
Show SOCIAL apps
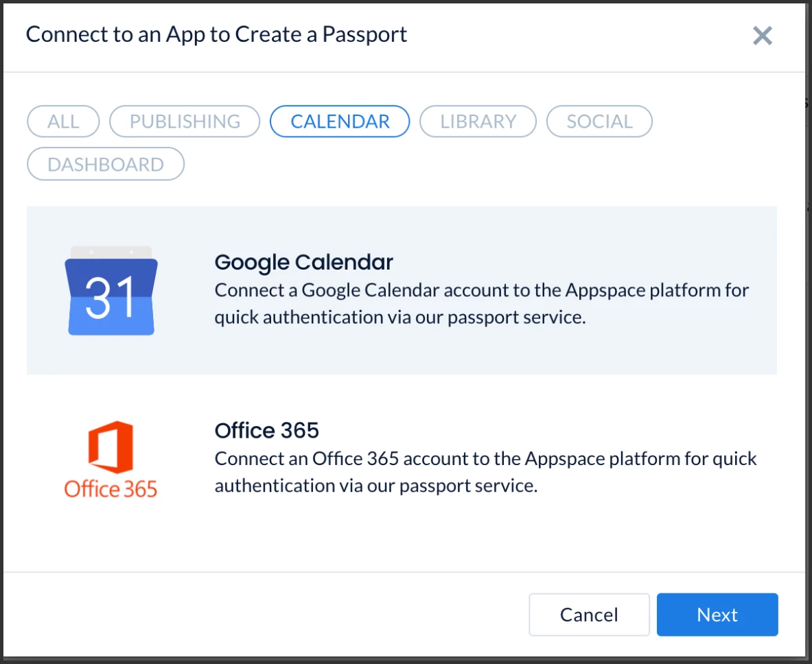[599, 121]
